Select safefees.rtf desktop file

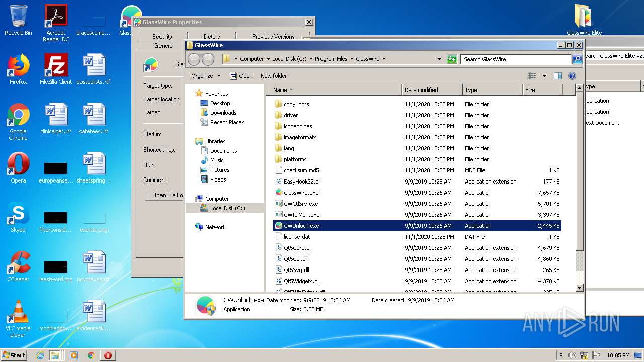tap(94, 118)
